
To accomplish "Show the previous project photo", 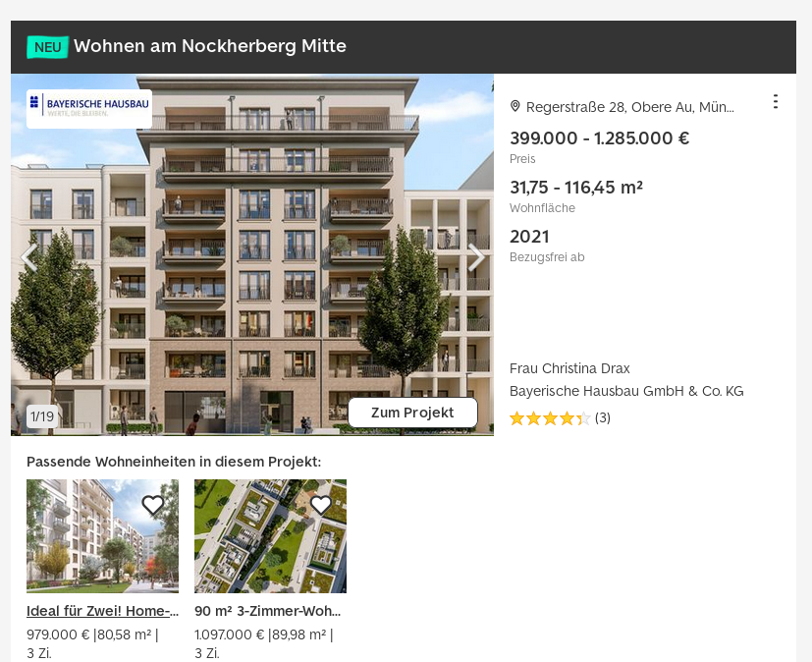I will pos(29,257).
